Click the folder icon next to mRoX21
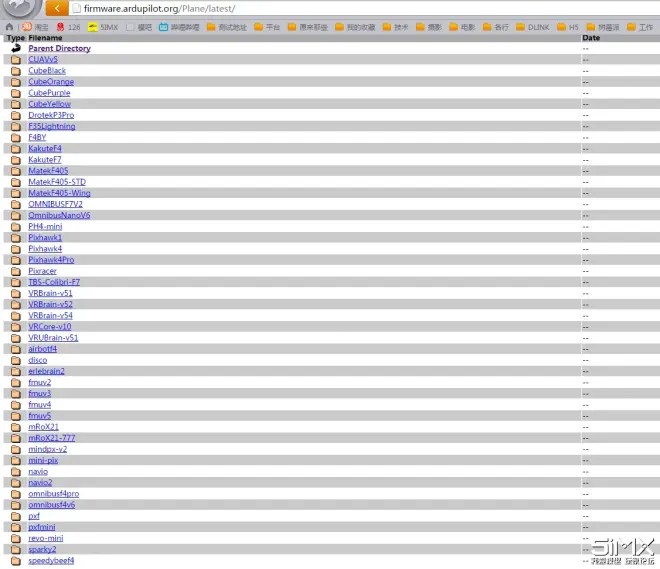The image size is (660, 569). click(x=16, y=427)
